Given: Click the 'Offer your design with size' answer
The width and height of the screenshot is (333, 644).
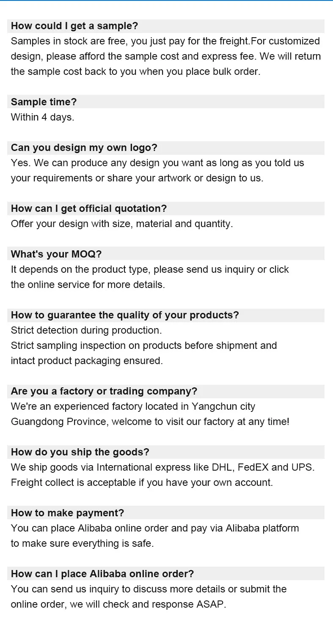Looking at the screenshot, I should [x=122, y=224].
